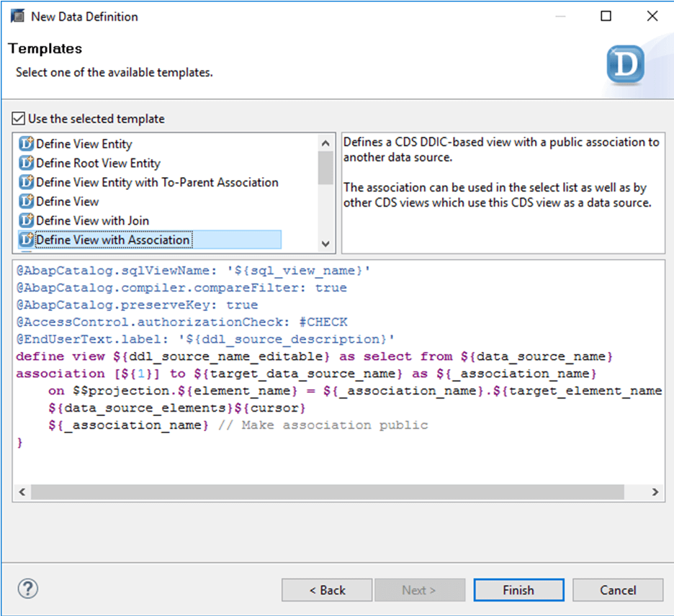Click Finish to create the data definition
Viewport: 674px width, 616px height.
[x=519, y=590]
